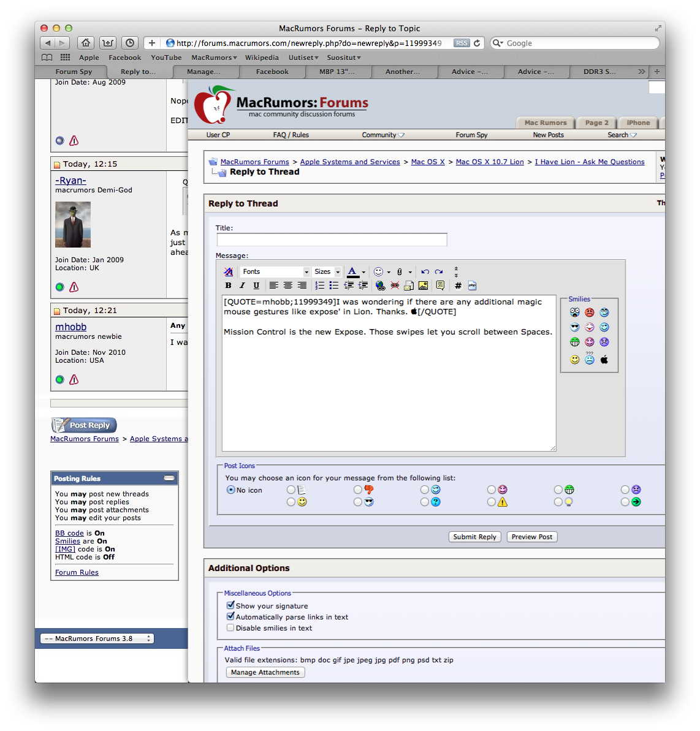Uncheck Show your signature

click(230, 605)
